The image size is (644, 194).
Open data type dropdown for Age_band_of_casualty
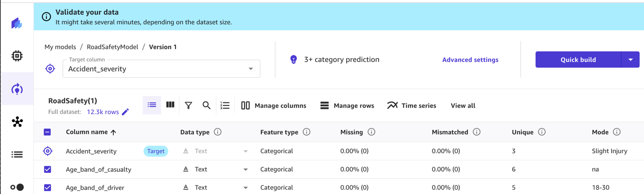point(246,169)
